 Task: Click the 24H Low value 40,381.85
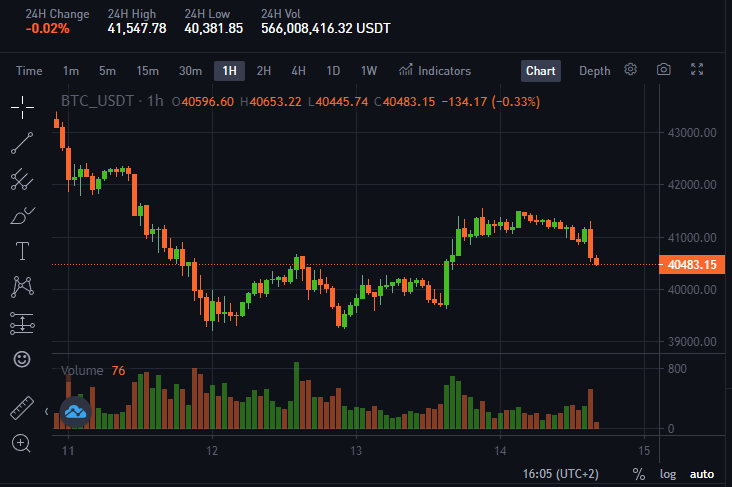(x=213, y=28)
